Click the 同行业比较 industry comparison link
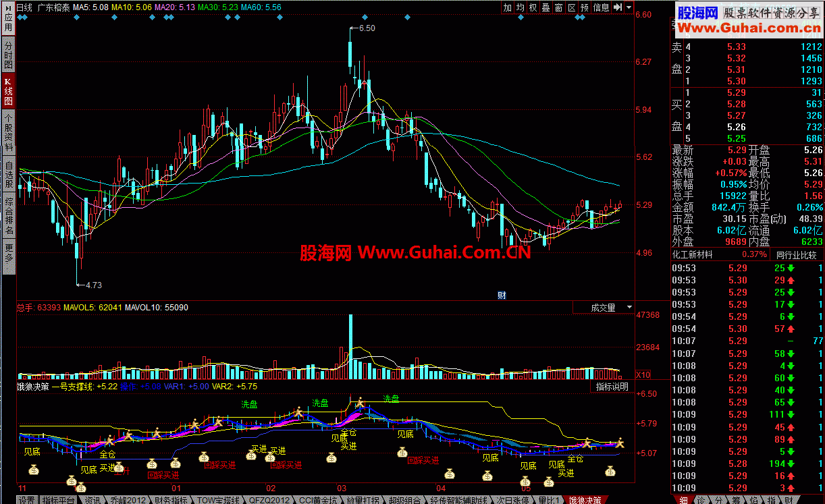This screenshot has height=504, width=825. (x=797, y=255)
